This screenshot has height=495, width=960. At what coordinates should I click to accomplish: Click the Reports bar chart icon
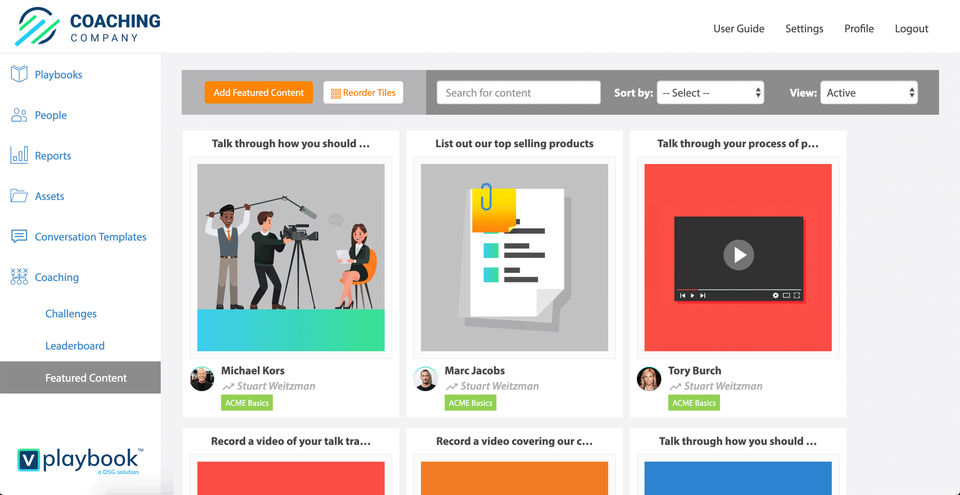[19, 155]
